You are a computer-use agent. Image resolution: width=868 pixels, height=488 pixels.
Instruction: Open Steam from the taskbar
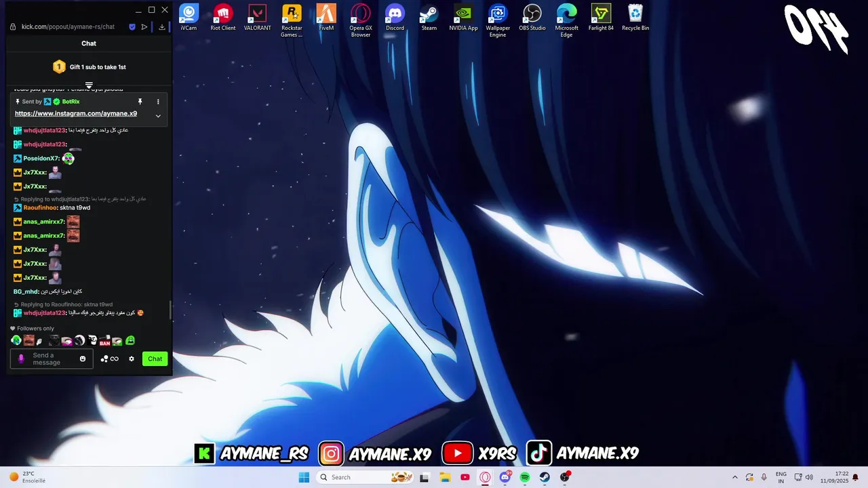[x=545, y=477]
